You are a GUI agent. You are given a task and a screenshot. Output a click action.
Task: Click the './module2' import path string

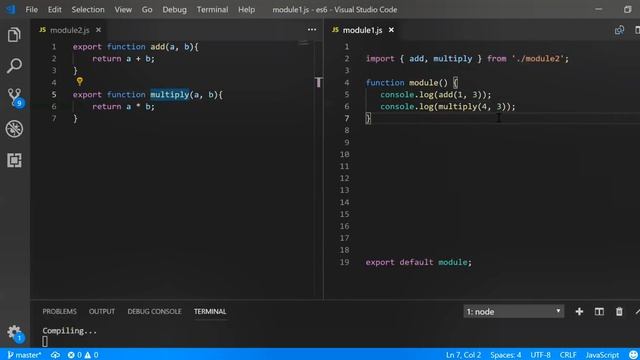538,58
